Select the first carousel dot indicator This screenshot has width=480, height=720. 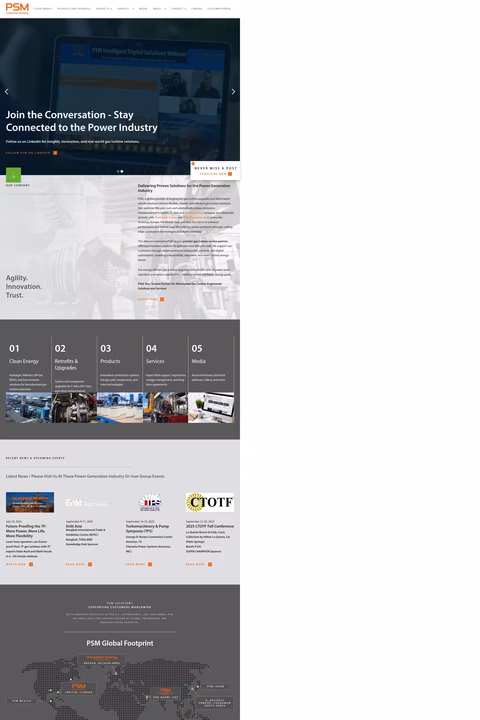(x=118, y=171)
